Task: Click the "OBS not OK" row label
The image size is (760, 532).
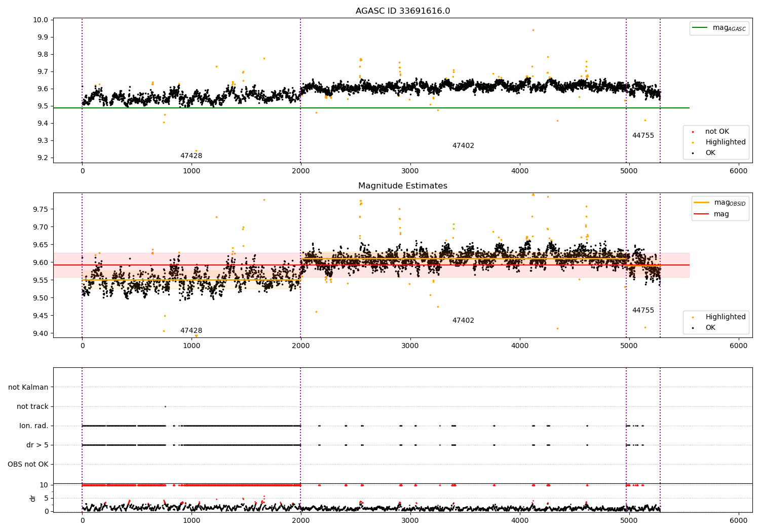Action: [28, 465]
